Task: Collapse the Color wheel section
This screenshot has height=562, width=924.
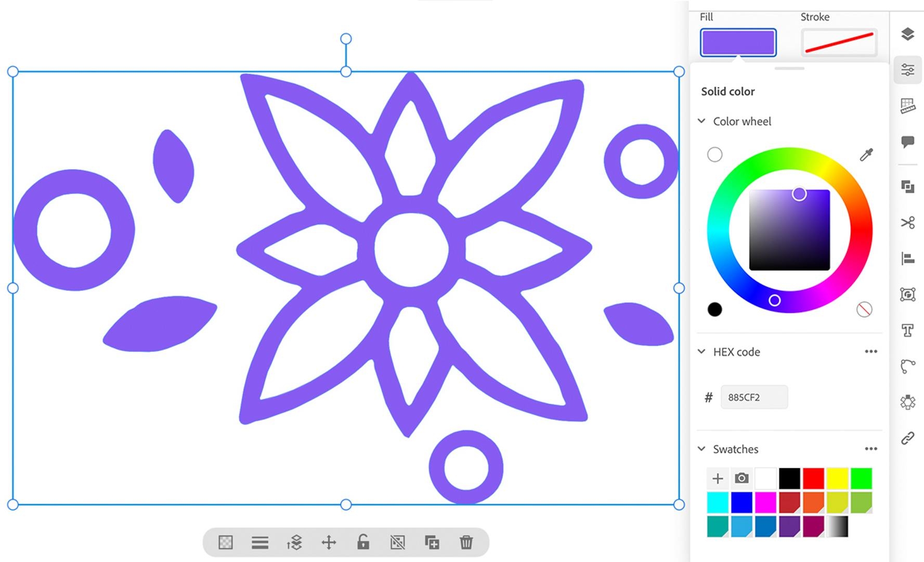Action: point(702,120)
